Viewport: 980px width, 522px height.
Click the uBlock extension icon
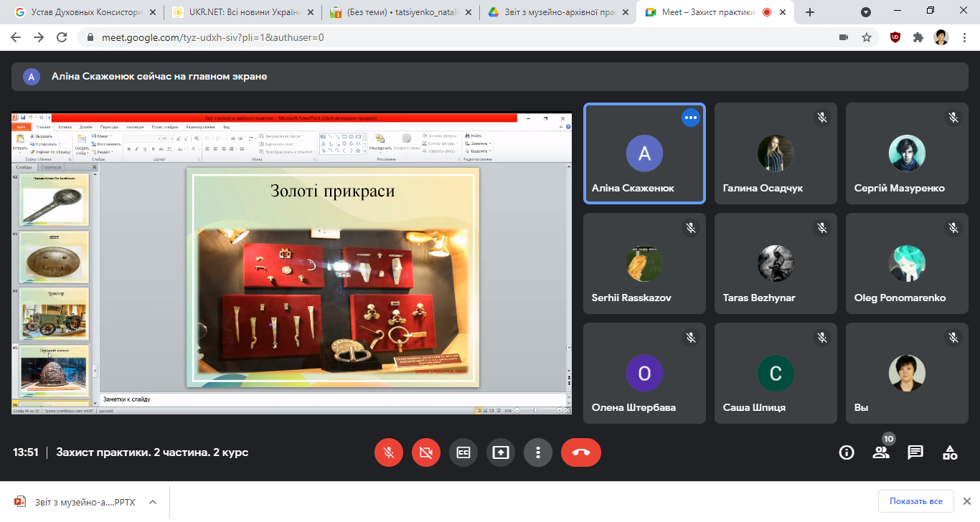tap(895, 37)
